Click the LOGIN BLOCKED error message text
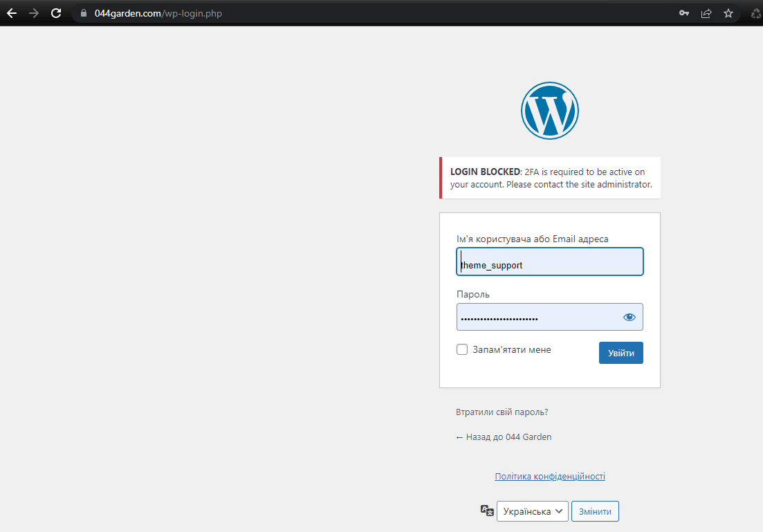Image resolution: width=763 pixels, height=532 pixels. click(x=551, y=178)
